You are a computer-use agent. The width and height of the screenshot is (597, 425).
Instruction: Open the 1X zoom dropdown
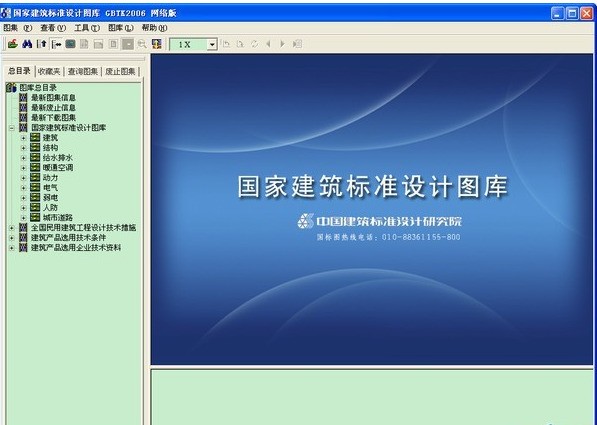tap(212, 45)
